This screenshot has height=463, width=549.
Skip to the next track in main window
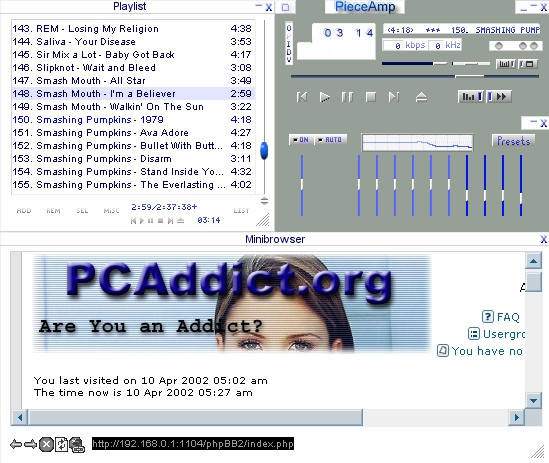tap(394, 97)
